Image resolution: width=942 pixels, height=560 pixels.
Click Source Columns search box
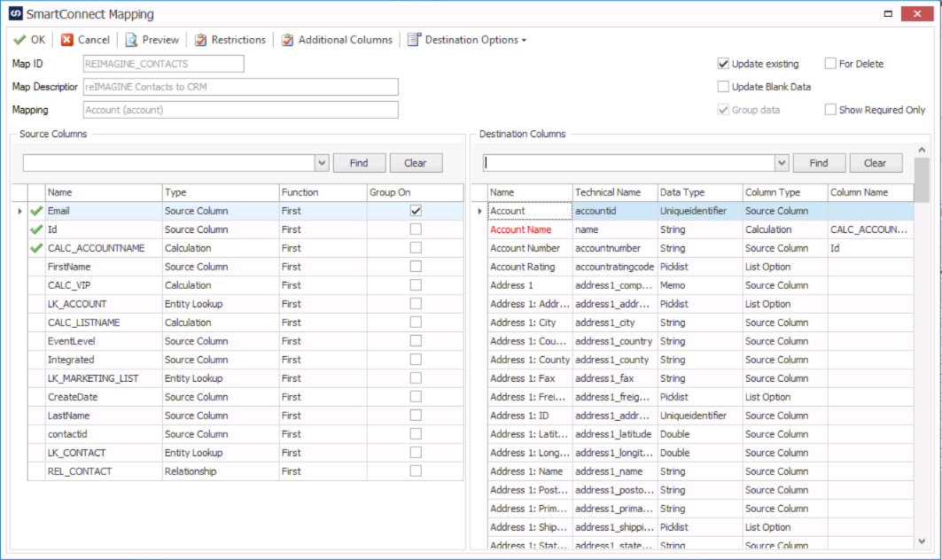tap(168, 163)
